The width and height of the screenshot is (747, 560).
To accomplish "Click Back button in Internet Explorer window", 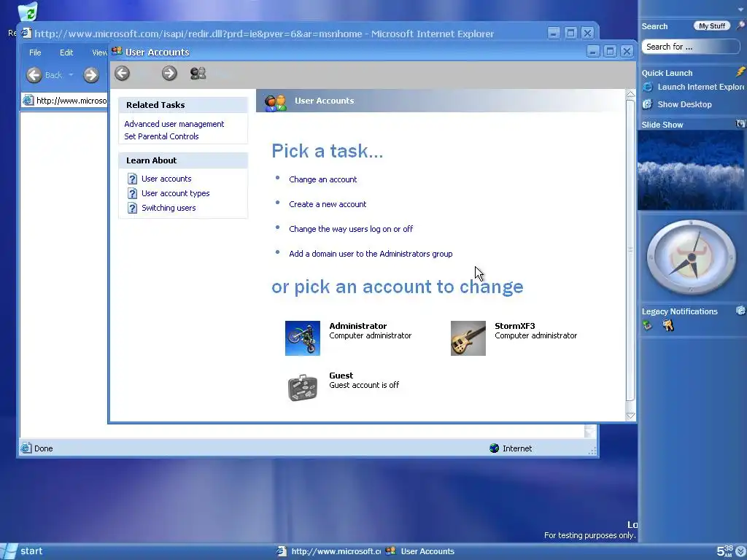I will click(34, 75).
